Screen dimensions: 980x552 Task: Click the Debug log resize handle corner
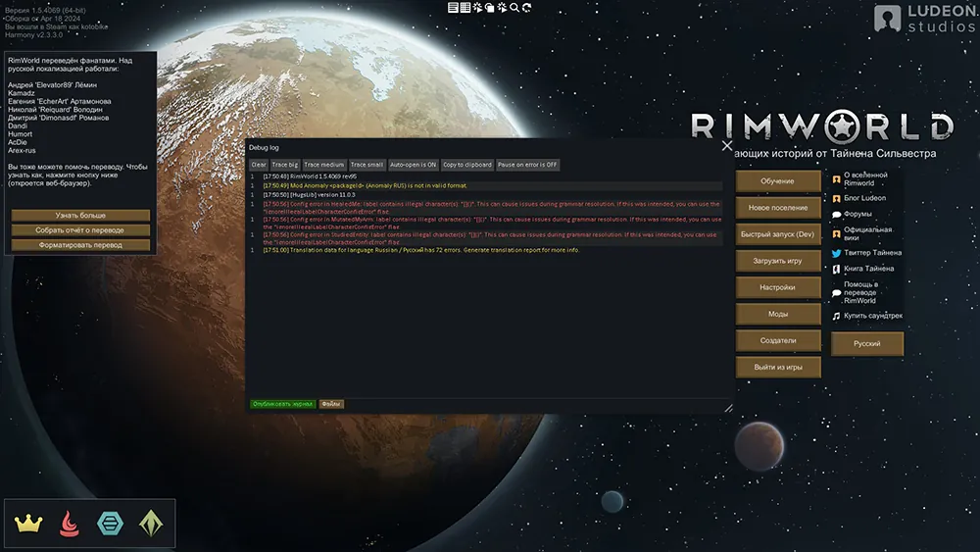[x=728, y=408]
